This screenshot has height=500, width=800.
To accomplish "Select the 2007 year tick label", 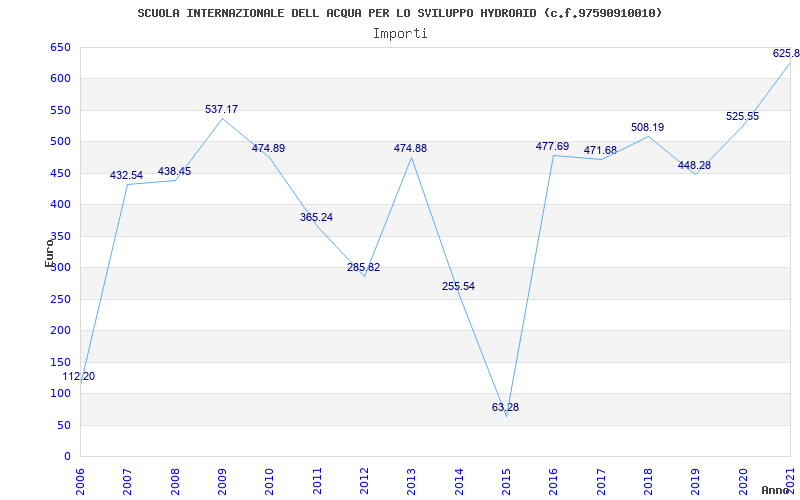I will 128,481.
